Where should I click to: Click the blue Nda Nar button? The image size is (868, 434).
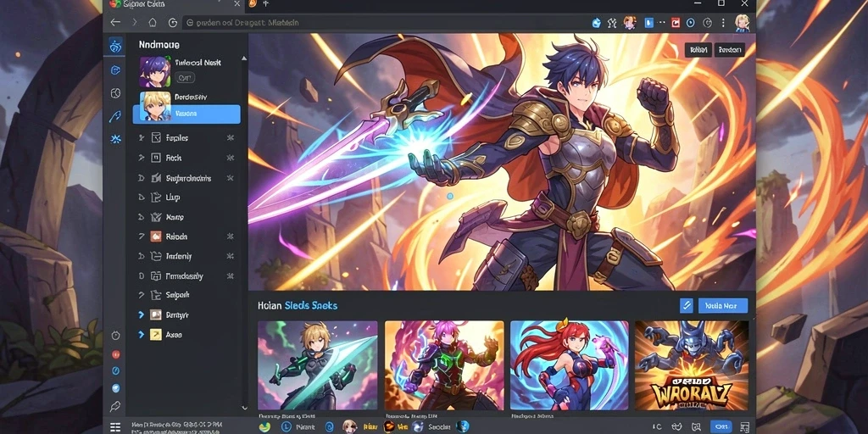723,305
